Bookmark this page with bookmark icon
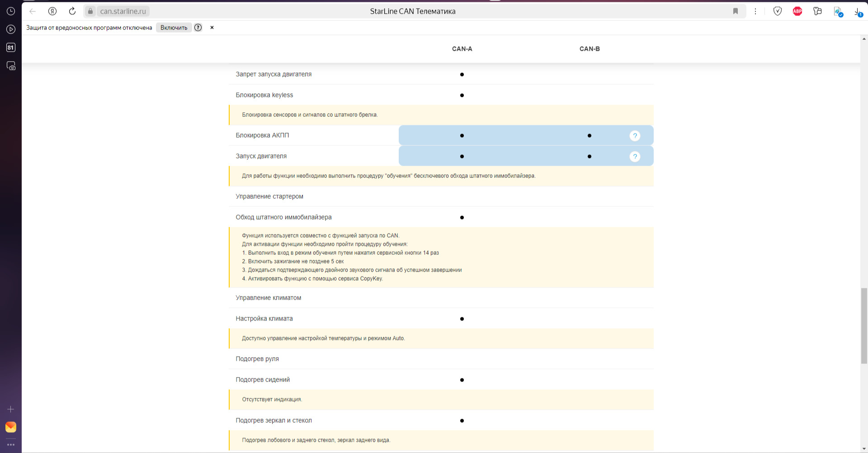868x453 pixels. click(x=736, y=11)
